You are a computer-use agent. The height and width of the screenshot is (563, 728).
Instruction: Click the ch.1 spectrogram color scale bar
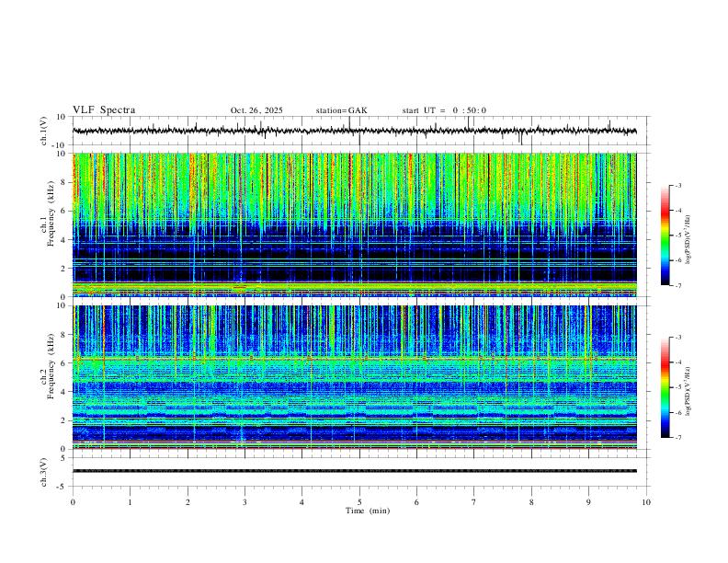tap(665, 236)
